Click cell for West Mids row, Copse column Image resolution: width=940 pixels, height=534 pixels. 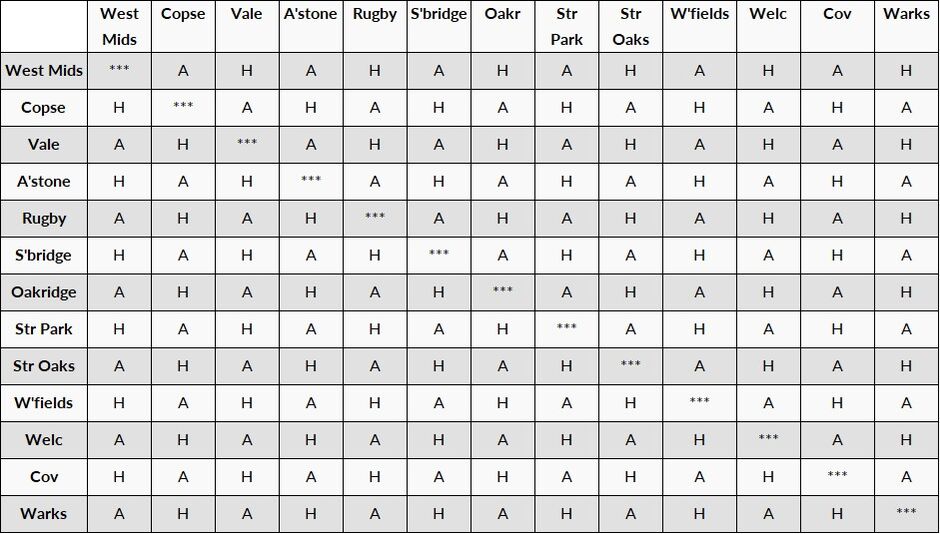pyautogui.click(x=183, y=71)
